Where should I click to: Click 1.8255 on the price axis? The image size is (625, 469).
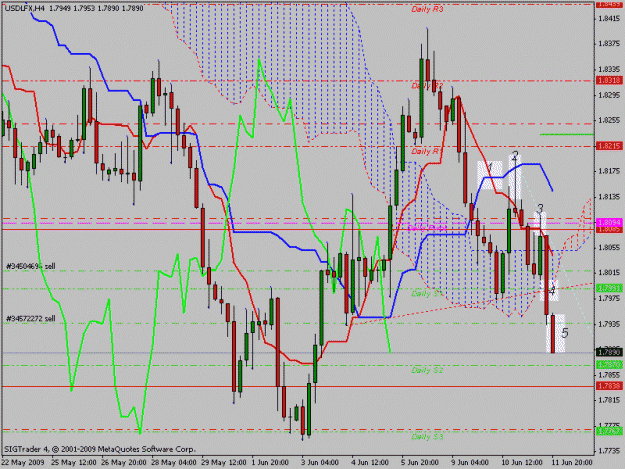pyautogui.click(x=610, y=120)
